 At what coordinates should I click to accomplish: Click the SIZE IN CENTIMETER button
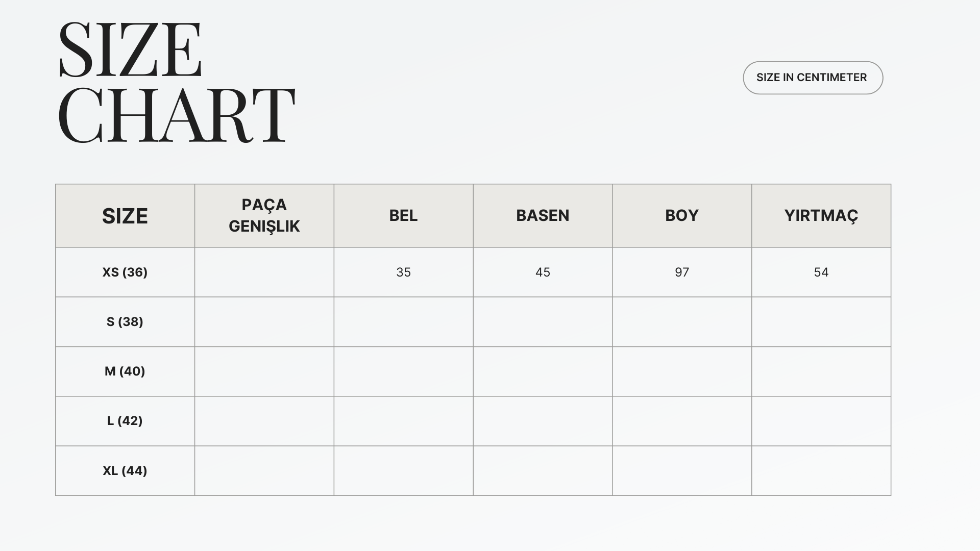813,78
